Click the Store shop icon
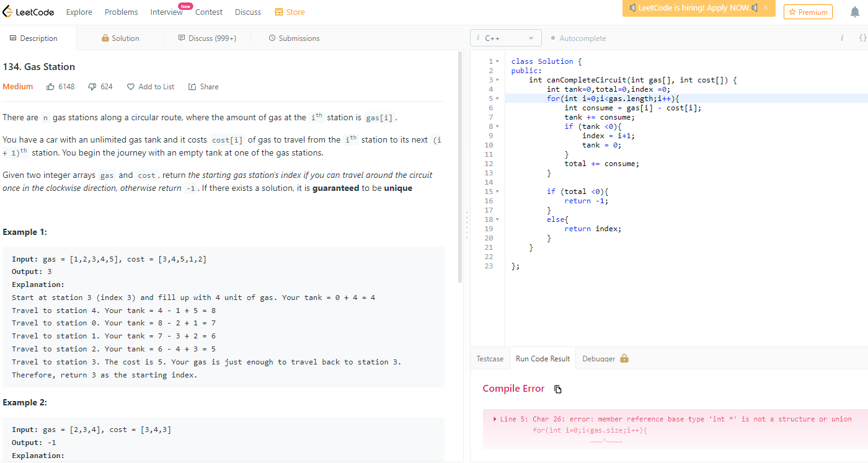Viewport: 868px width, 463px height. point(279,12)
